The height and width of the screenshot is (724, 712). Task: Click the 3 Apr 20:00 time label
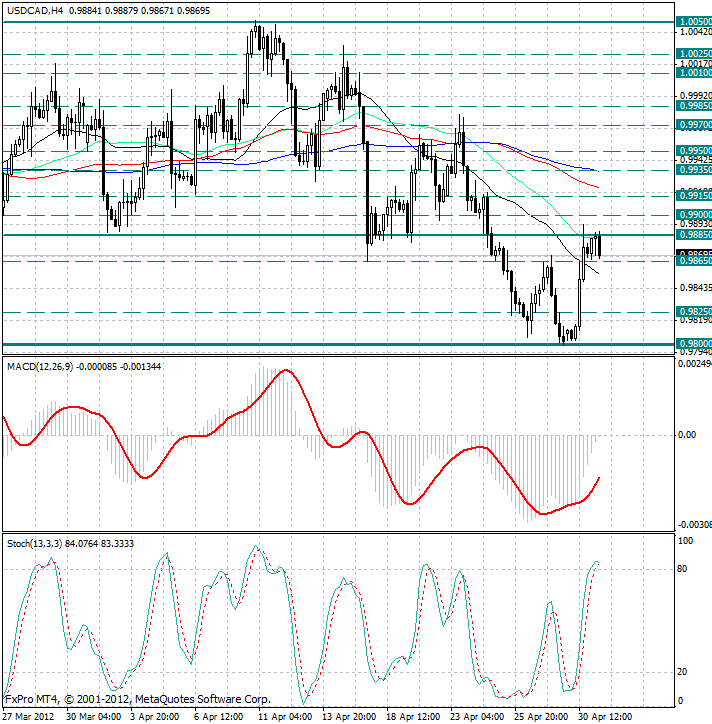(155, 717)
